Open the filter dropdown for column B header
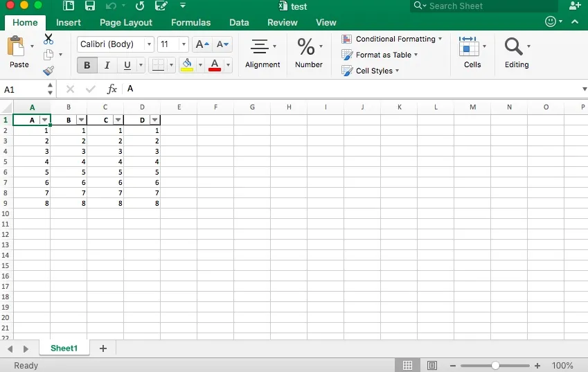Viewport: 588px width, 372px height. 81,120
